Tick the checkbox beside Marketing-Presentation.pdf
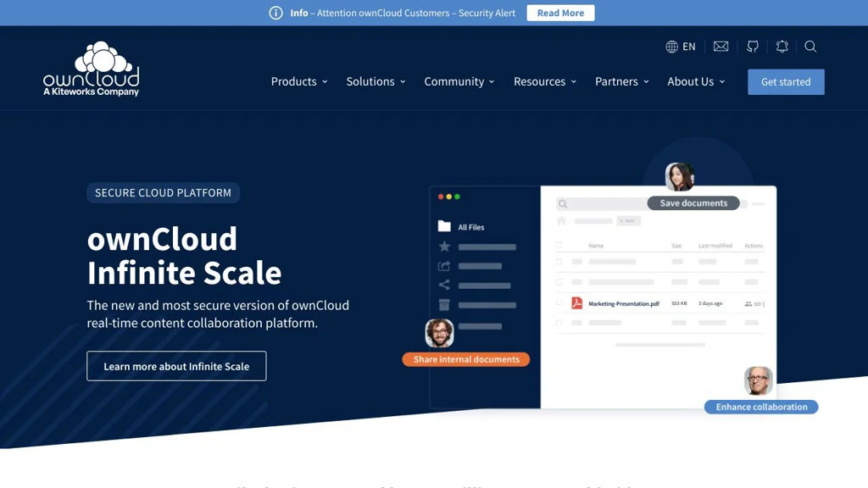Image resolution: width=868 pixels, height=488 pixels. 559,302
